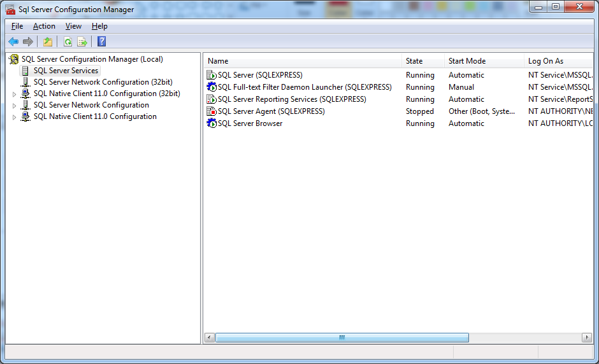Click the SQL Server Network Configuration (32bit) icon
The image size is (599, 364).
pos(25,82)
